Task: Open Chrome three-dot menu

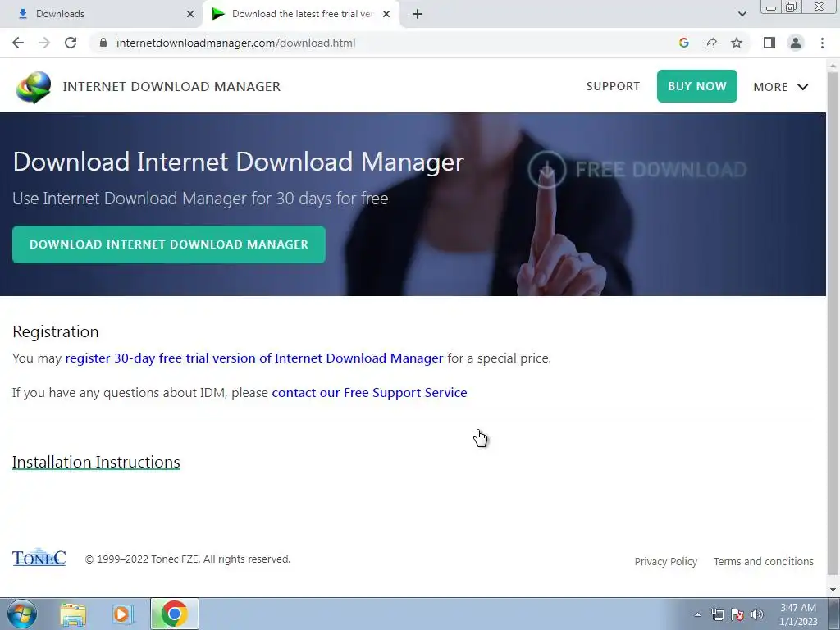Action: (x=822, y=43)
